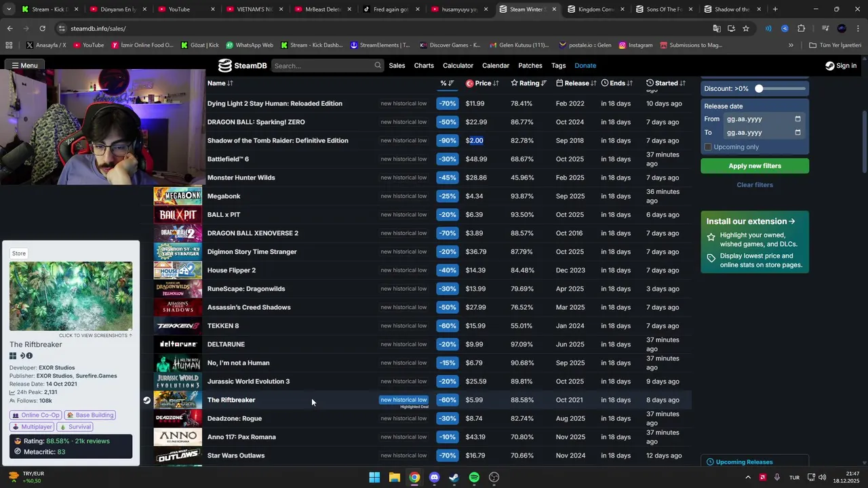Screen dimensions: 868x488
Task: Click Apply new filters button
Action: [755, 166]
